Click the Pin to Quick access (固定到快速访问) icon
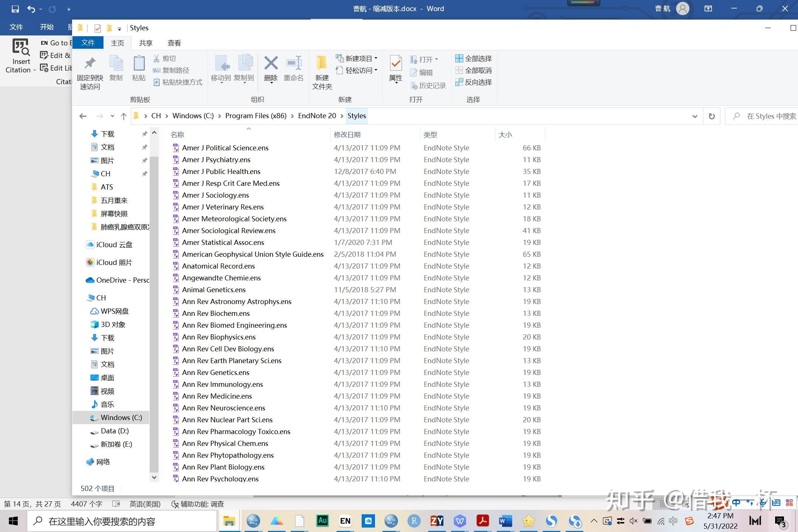 (90, 73)
